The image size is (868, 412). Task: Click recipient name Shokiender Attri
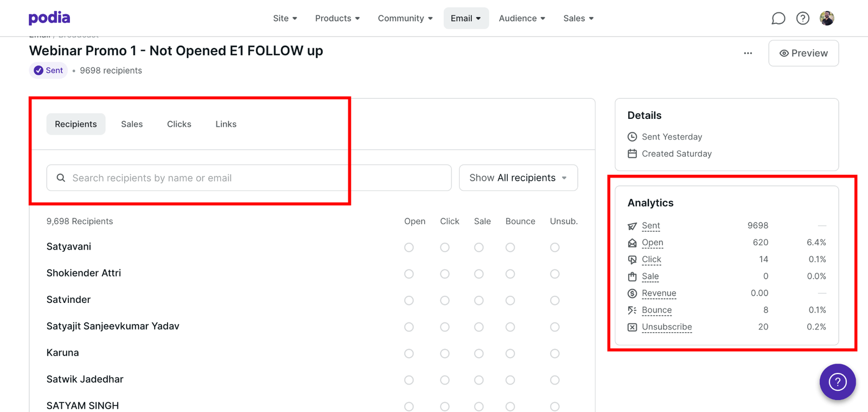[x=84, y=273]
